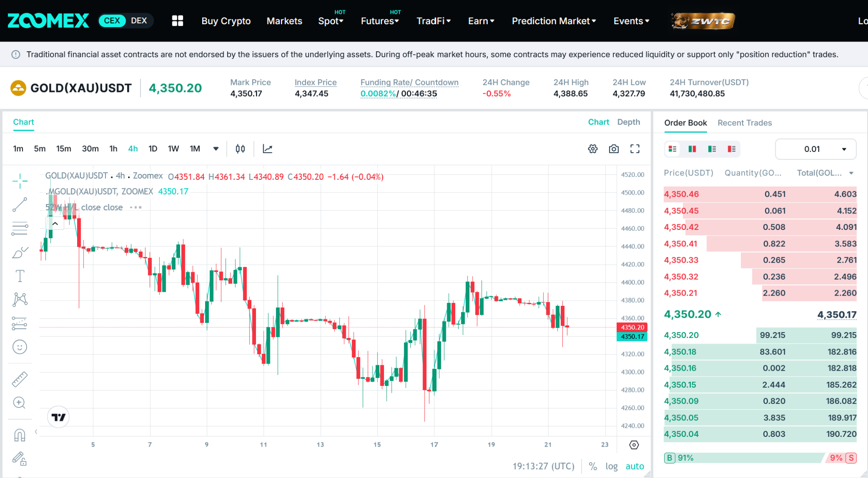Open the Events dropdown menu
868x478 pixels.
pos(631,21)
